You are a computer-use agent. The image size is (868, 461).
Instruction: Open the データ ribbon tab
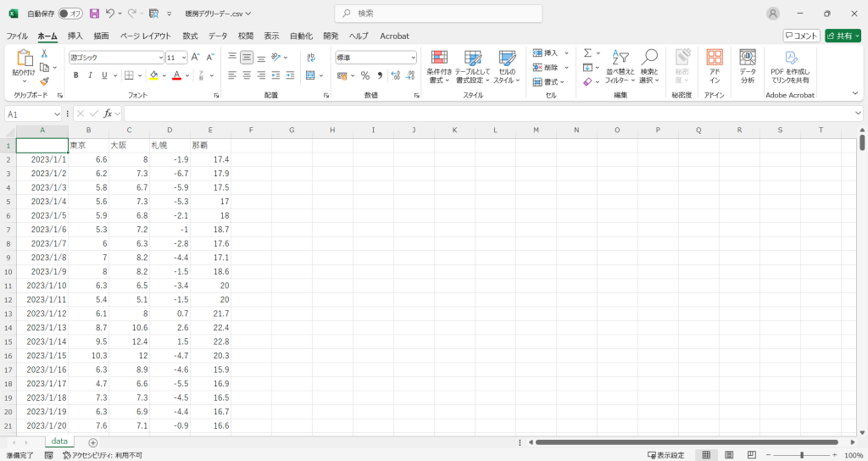tap(218, 36)
